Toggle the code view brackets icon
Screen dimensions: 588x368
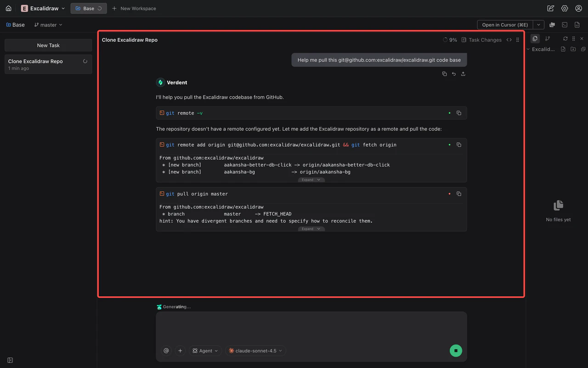pyautogui.click(x=509, y=40)
